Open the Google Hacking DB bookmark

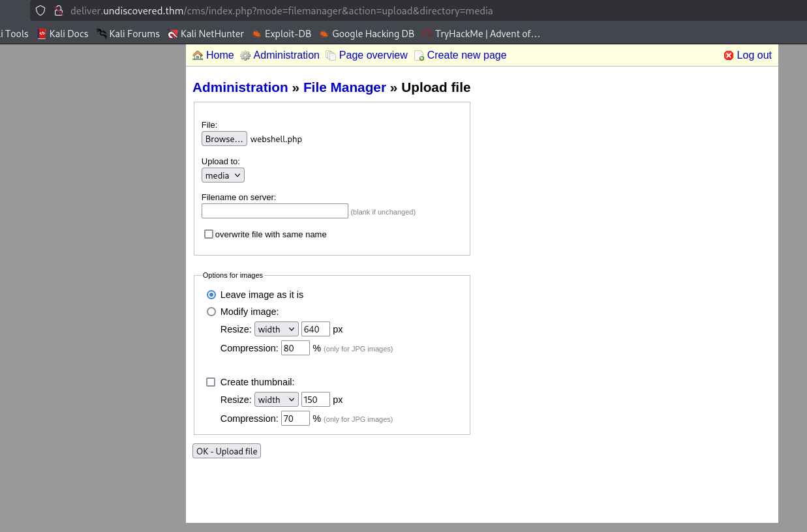tap(366, 34)
